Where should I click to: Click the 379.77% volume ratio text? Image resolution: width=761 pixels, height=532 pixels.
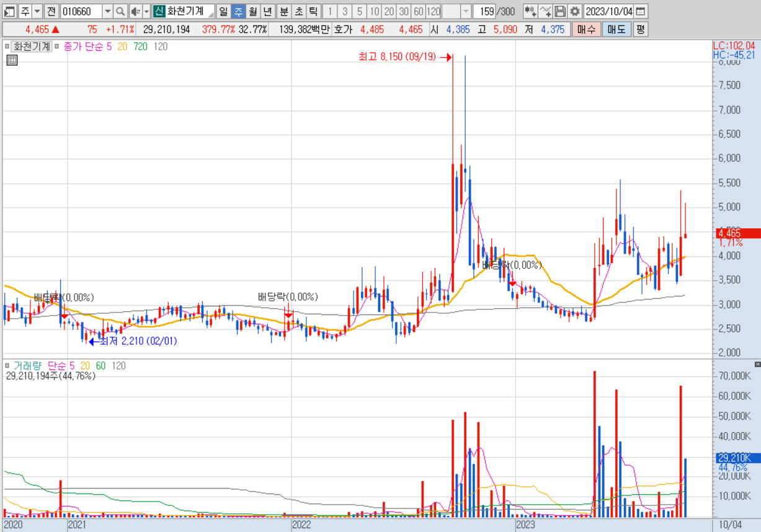pos(218,29)
